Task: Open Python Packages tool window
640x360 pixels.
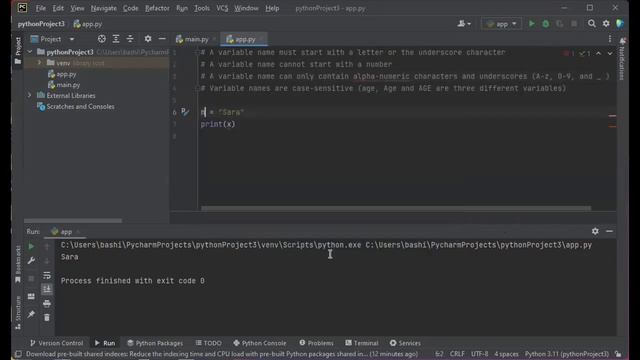Action: pos(155,343)
